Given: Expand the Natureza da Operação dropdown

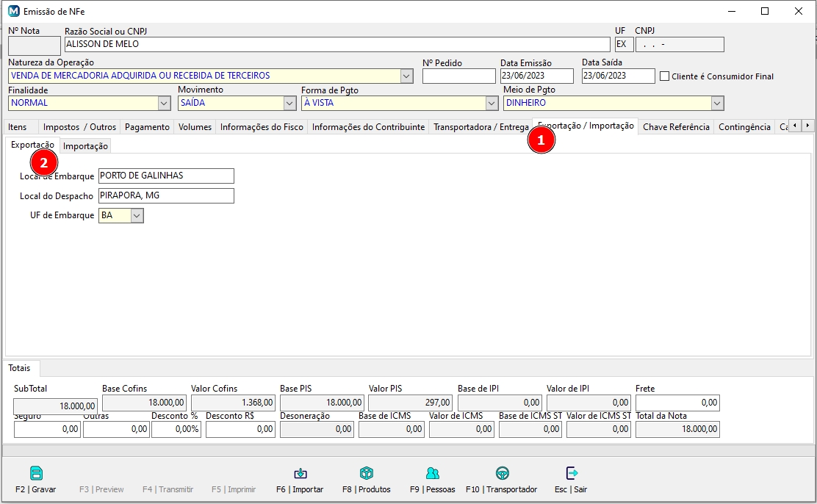Looking at the screenshot, I should pyautogui.click(x=407, y=76).
